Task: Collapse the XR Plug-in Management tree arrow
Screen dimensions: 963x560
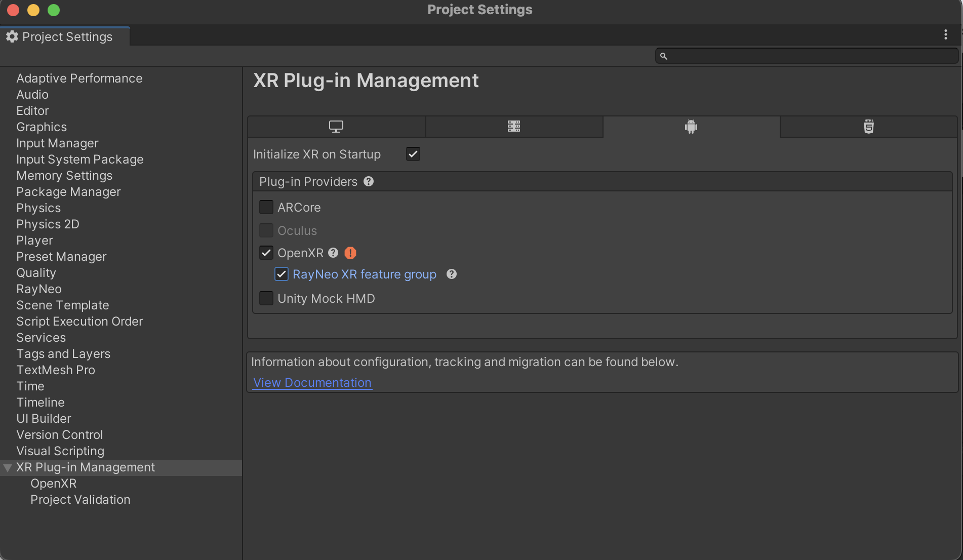Action: (8, 468)
